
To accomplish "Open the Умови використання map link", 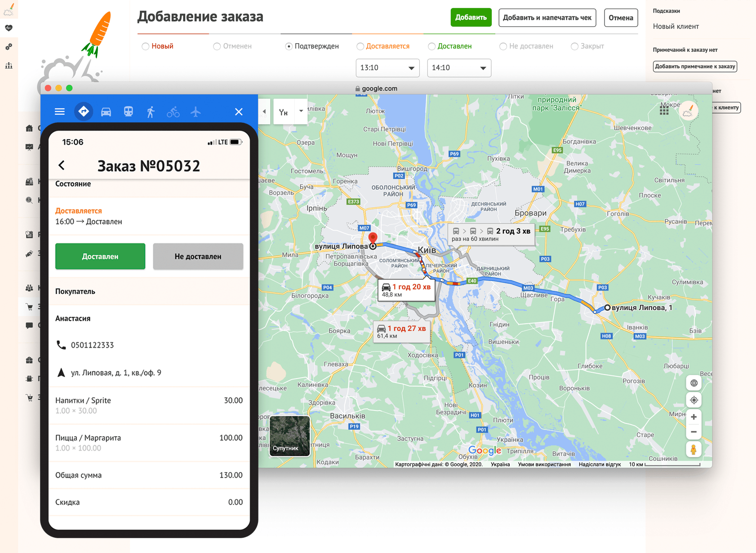I will 544,464.
